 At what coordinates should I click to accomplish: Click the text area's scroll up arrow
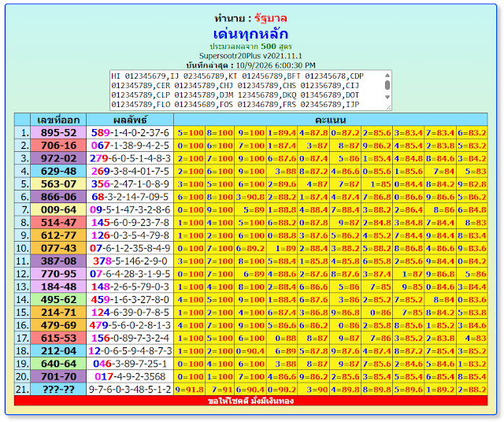[x=387, y=76]
